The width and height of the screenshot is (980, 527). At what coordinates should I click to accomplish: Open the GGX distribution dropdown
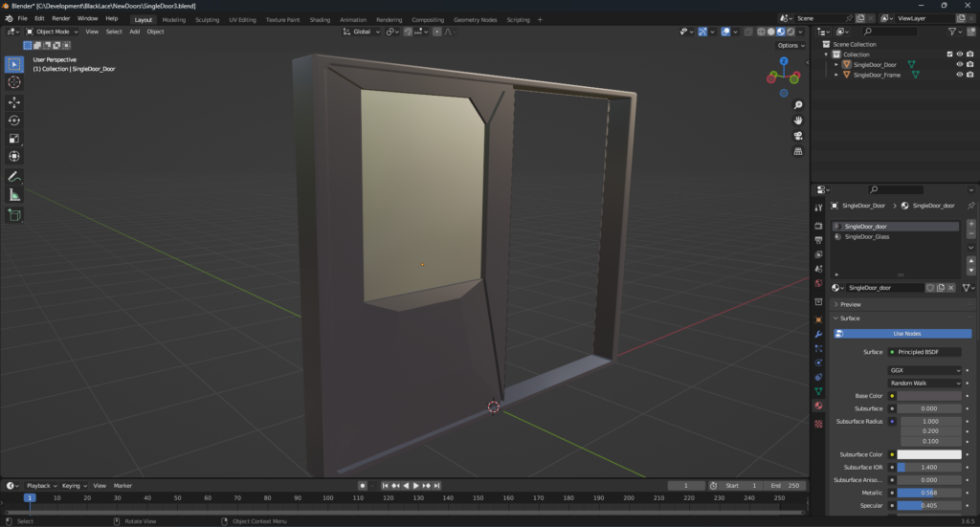pyautogui.click(x=924, y=370)
